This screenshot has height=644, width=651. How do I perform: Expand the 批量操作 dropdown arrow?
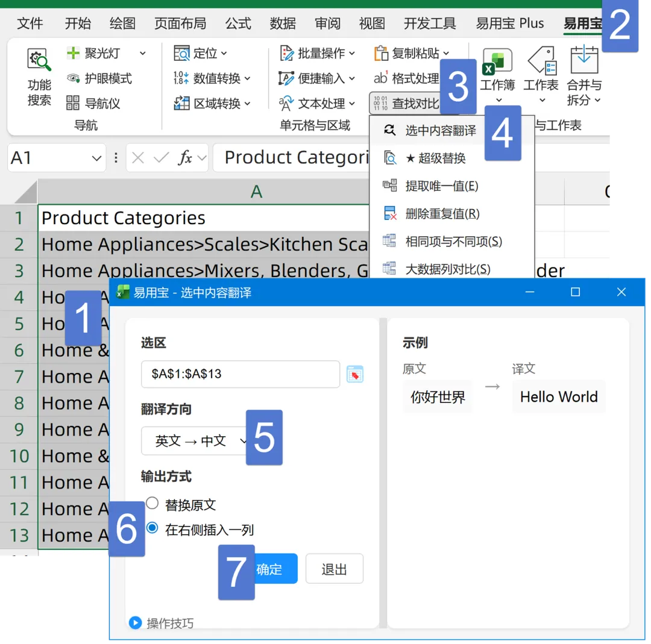coord(351,53)
